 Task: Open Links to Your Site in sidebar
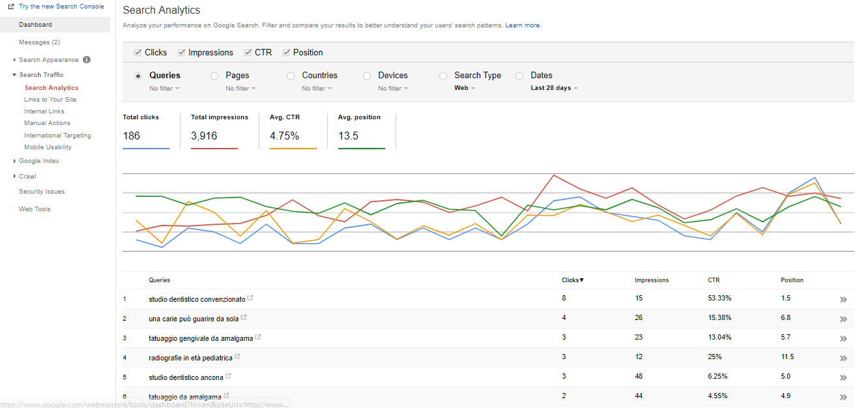pos(50,100)
